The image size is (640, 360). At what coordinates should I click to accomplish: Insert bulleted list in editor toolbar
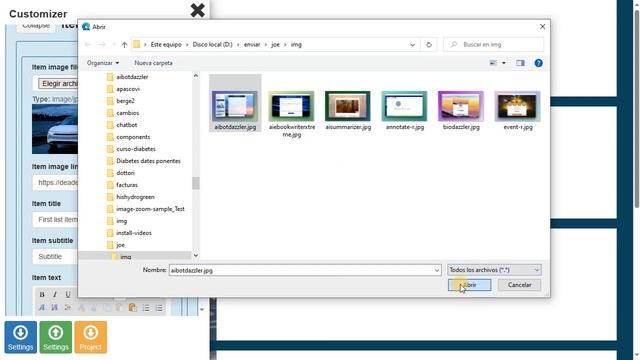click(159, 308)
